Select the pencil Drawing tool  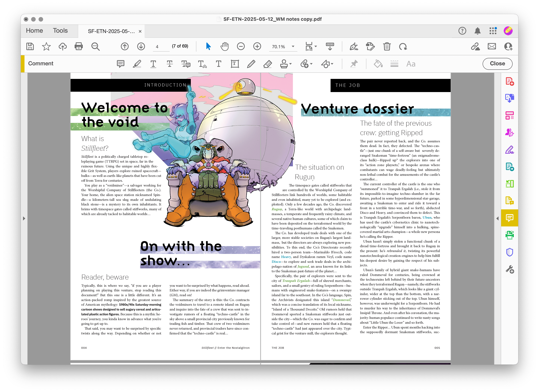[251, 64]
